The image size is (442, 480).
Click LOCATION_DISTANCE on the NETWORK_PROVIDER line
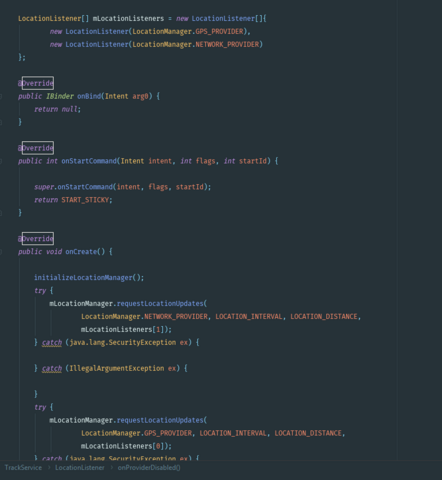tap(324, 316)
